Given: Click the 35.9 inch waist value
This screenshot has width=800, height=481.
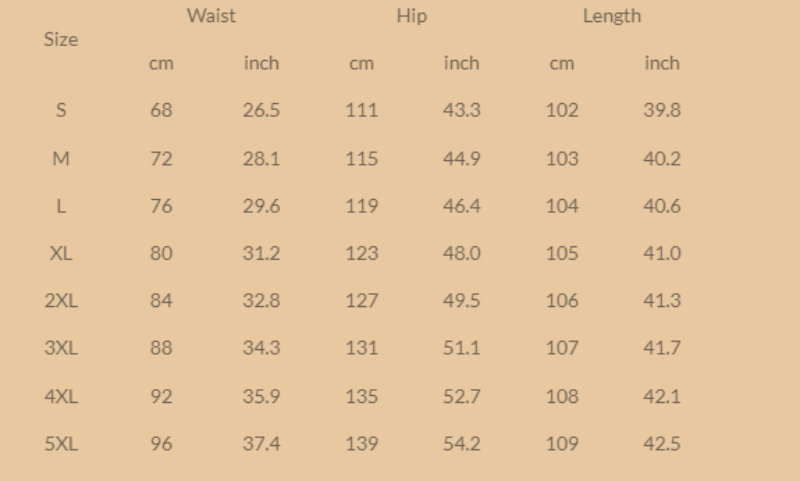Looking at the screenshot, I should click(261, 396).
